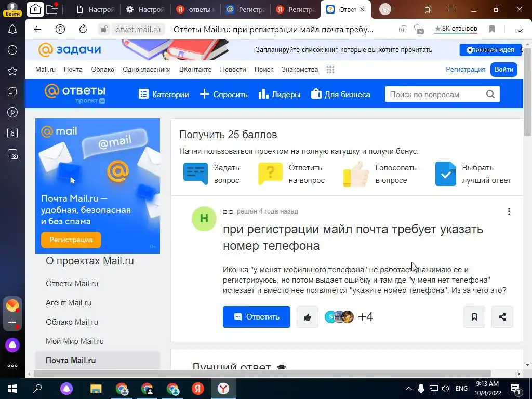Save the question with the bookmark icon
Viewport: 532px width, 399px height.
point(474,317)
